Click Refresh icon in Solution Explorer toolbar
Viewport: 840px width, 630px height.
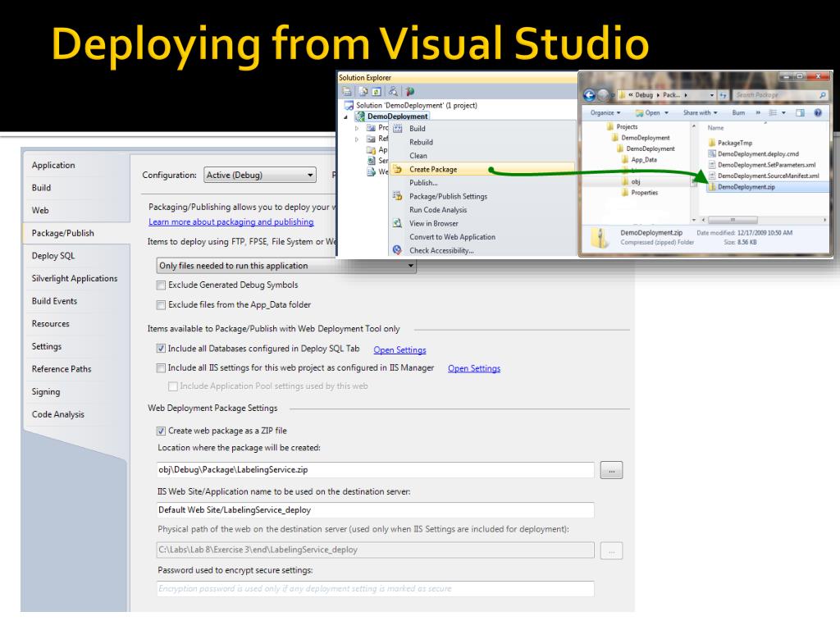[x=376, y=92]
